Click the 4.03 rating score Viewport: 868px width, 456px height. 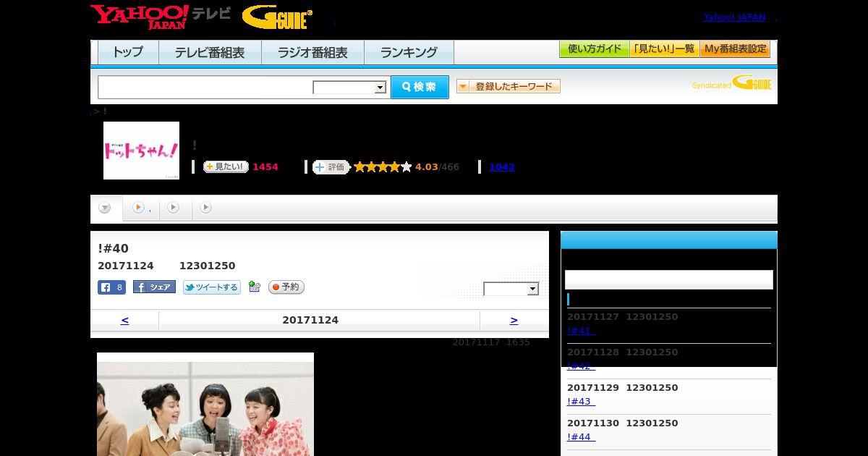click(427, 167)
